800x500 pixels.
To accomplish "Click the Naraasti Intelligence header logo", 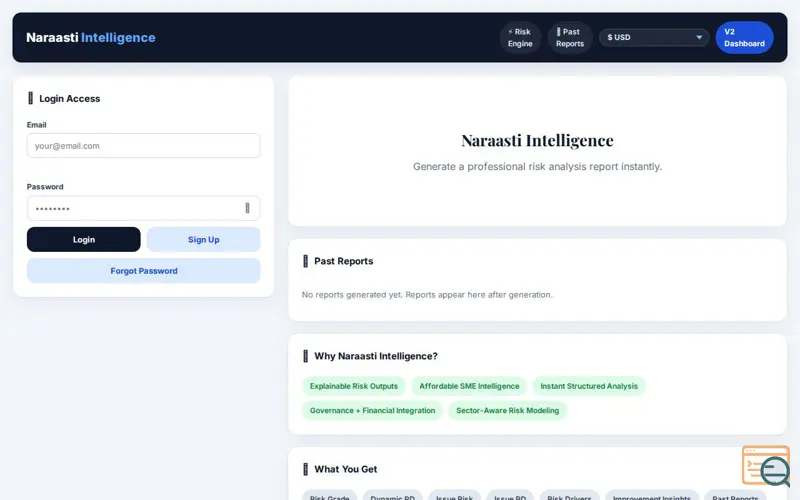I will (x=91, y=37).
